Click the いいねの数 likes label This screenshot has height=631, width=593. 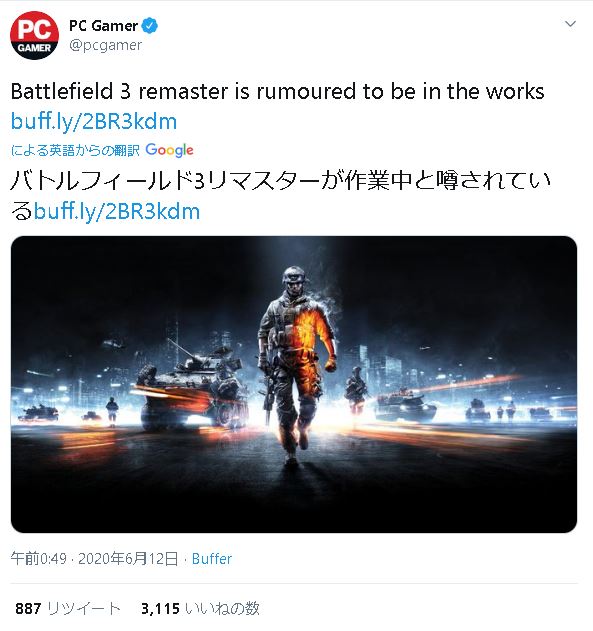pos(222,608)
